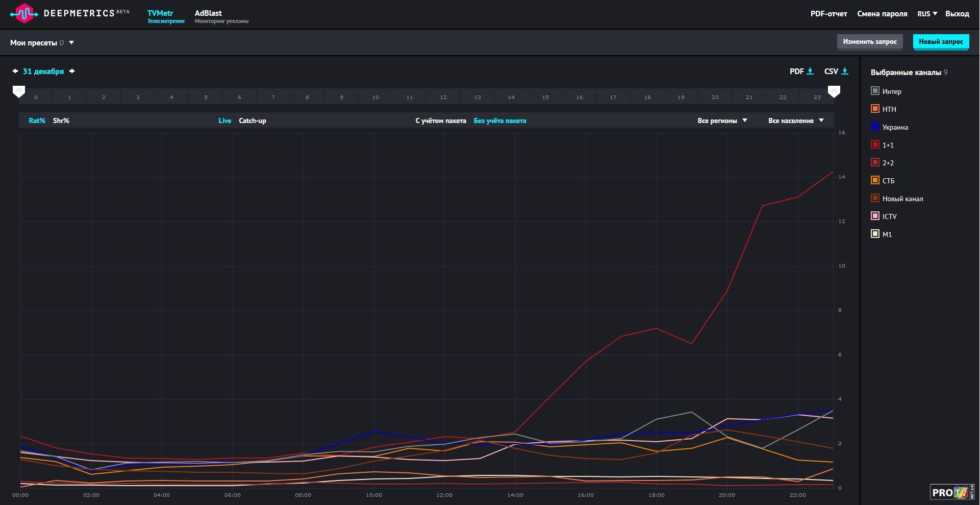Toggle the 1+1 channel checkbox

[875, 145]
